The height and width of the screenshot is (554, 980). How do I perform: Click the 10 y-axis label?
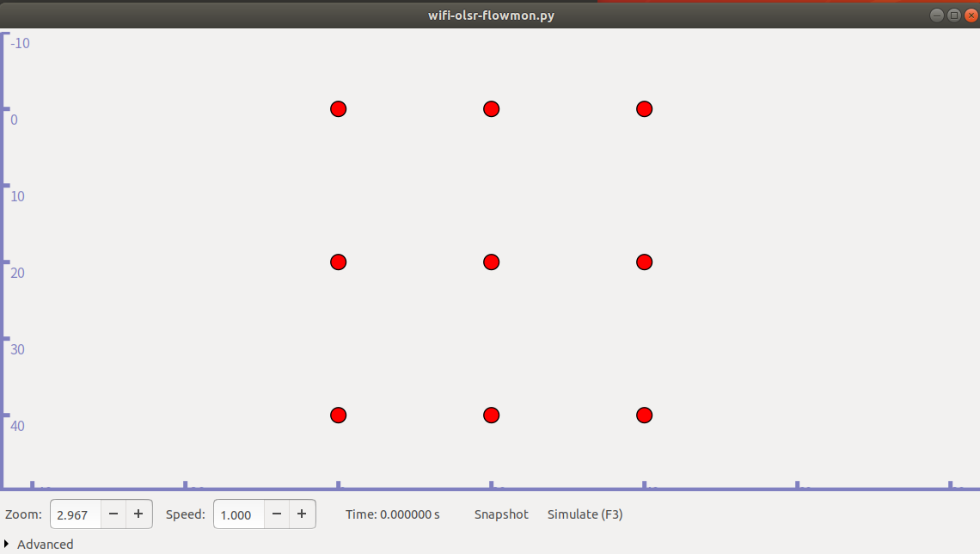point(17,196)
